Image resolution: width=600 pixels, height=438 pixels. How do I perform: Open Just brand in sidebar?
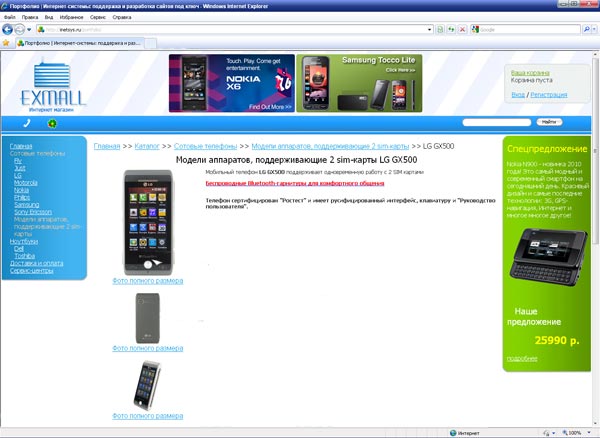20,168
